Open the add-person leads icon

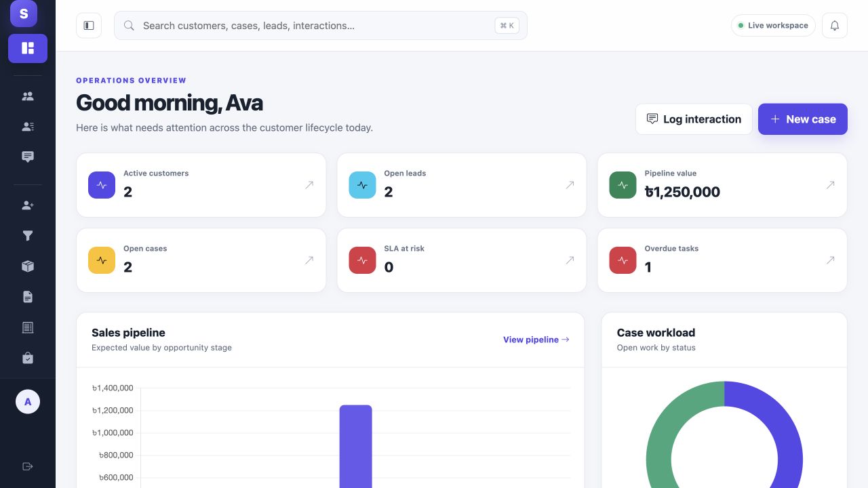point(28,205)
